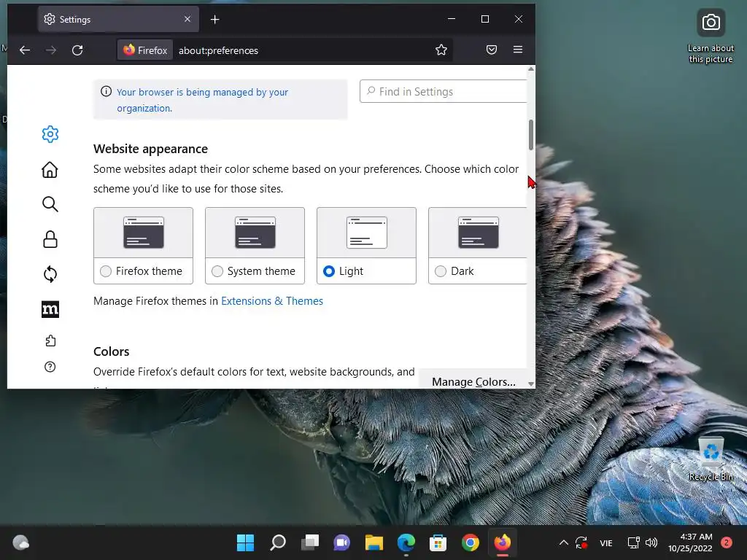Viewport: 747px width, 560px height.
Task: Click the Light theme preview thumbnail
Action: 367,233
